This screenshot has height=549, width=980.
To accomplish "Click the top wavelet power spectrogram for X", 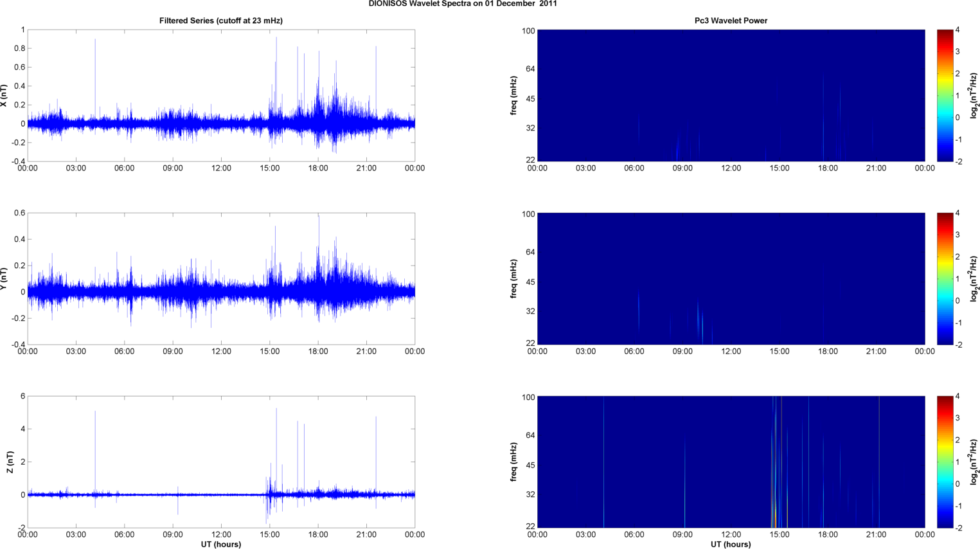I will point(731,95).
